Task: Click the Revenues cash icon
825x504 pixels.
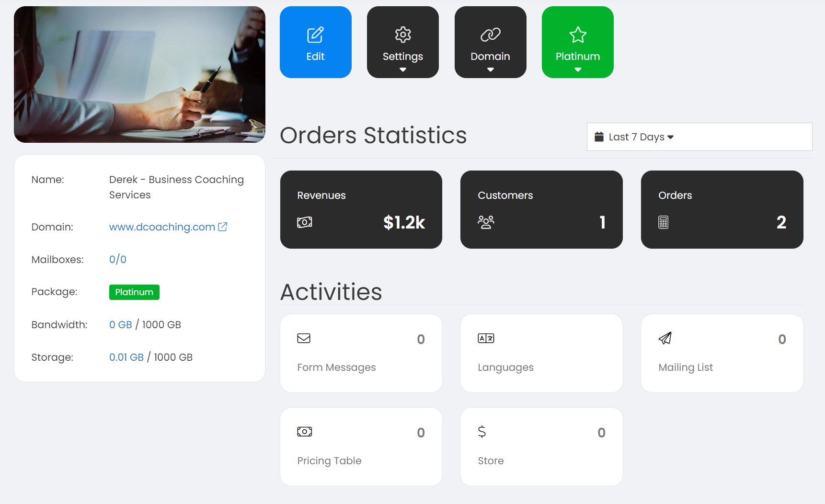Action: (304, 222)
